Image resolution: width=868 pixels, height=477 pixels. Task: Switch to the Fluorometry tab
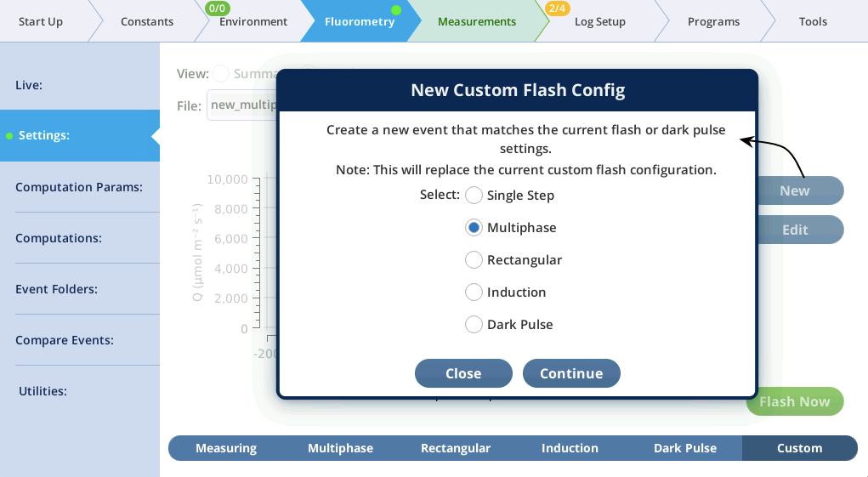click(x=360, y=21)
